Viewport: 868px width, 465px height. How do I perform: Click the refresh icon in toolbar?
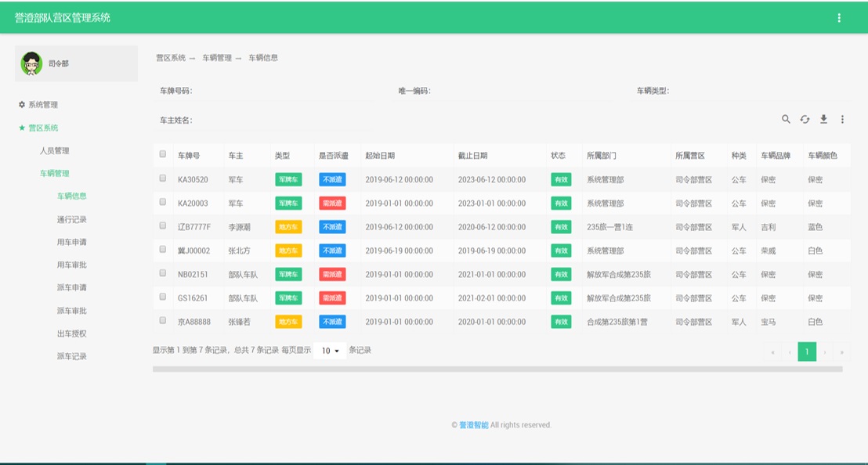tap(805, 119)
